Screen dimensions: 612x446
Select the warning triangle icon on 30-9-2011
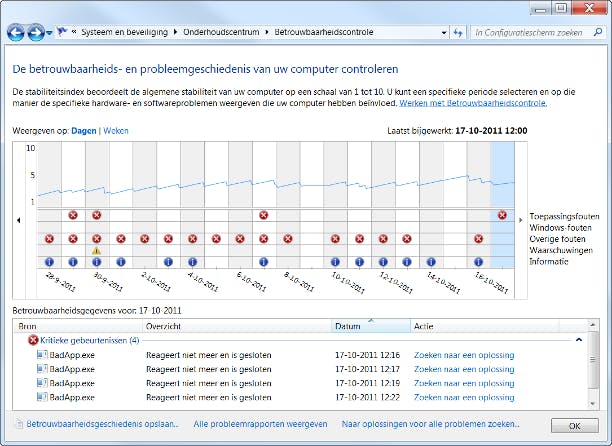[96, 251]
